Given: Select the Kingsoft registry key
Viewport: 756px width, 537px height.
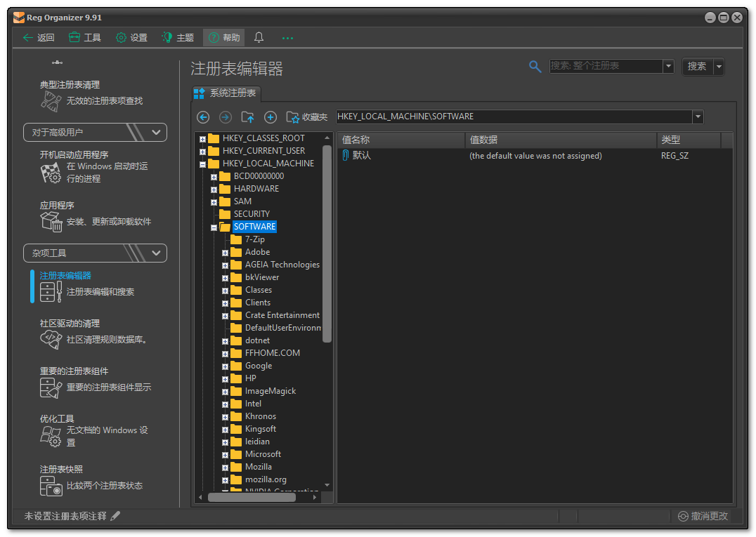Looking at the screenshot, I should [261, 429].
